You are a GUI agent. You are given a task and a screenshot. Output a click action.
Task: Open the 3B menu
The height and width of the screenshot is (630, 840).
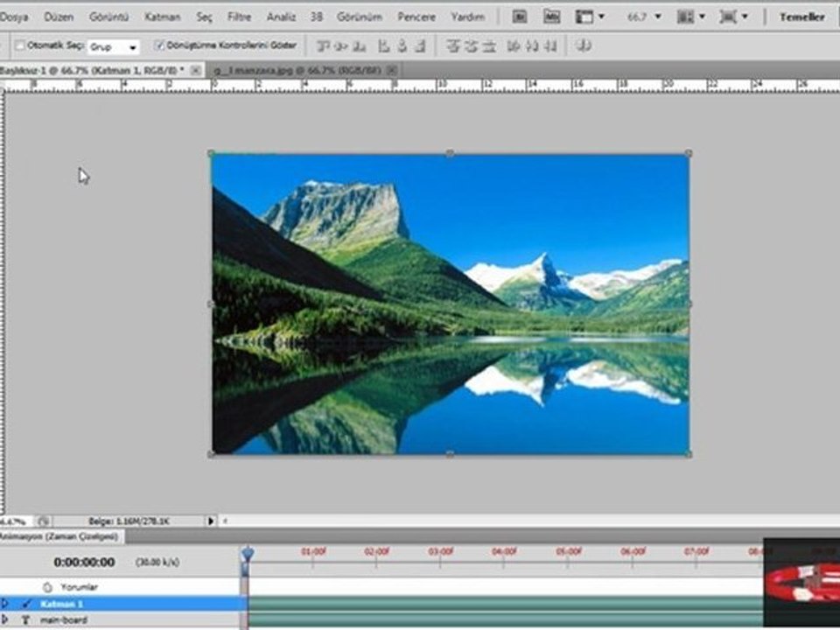coord(317,17)
